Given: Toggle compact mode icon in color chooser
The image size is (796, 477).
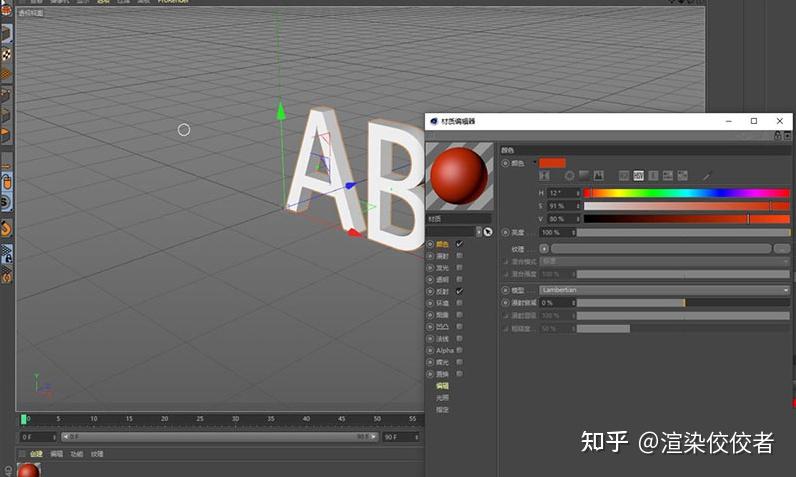Looking at the screenshot, I should click(544, 176).
